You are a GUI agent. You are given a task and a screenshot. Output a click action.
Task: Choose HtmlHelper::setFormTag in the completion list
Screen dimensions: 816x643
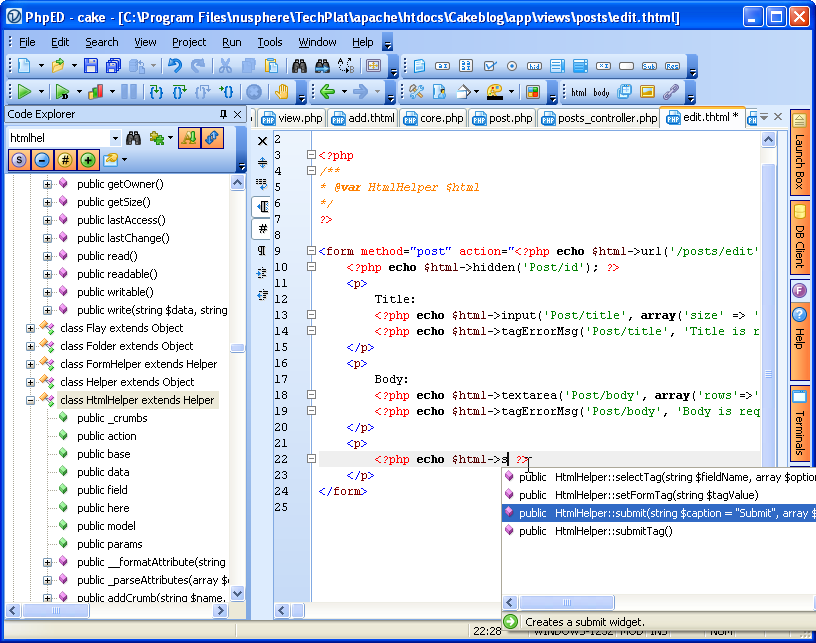click(x=659, y=495)
